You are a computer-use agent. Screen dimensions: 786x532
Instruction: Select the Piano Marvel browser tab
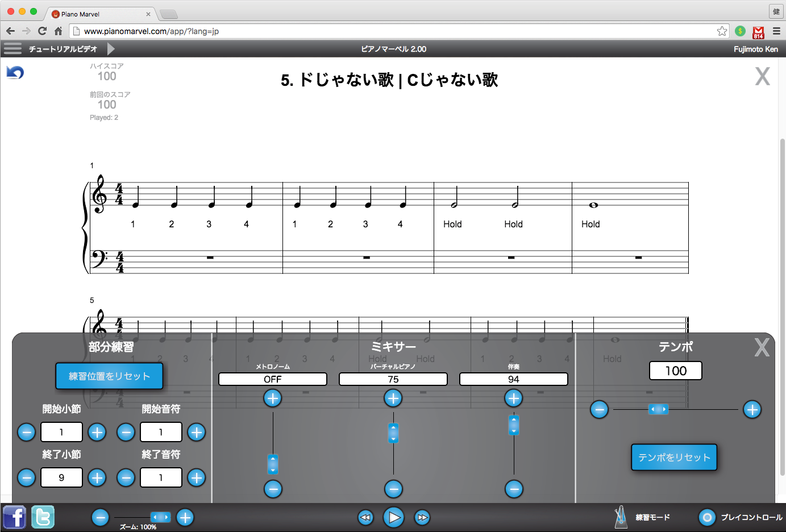tap(101, 14)
